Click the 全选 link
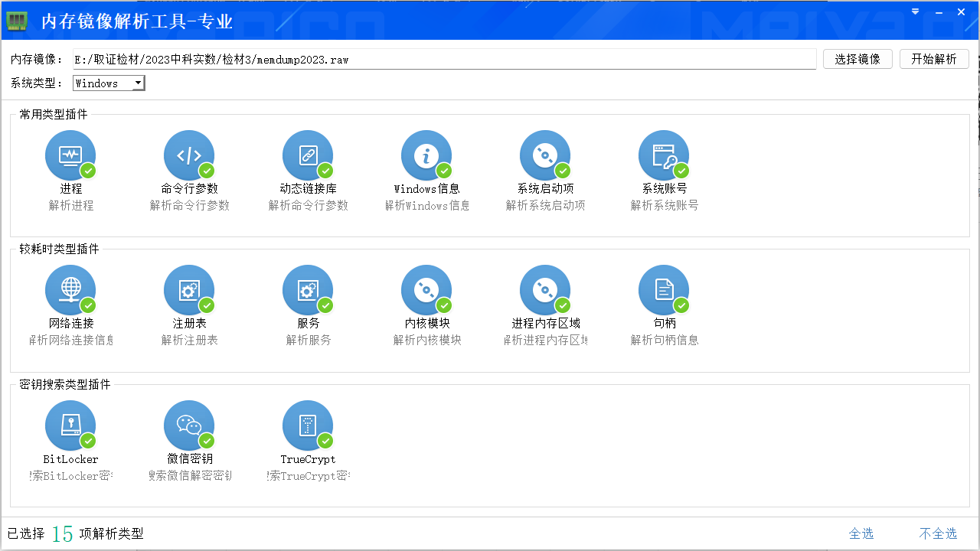Viewport: 980px width, 551px height. point(861,533)
